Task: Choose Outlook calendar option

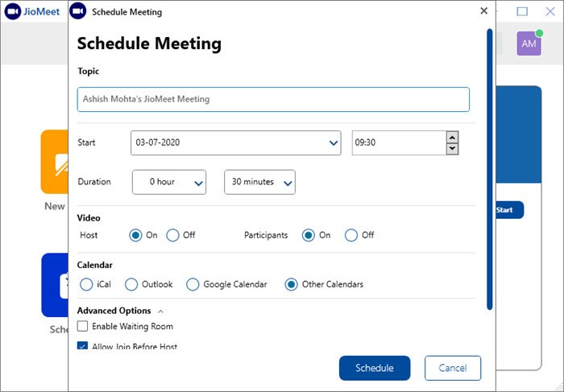Action: coord(131,284)
